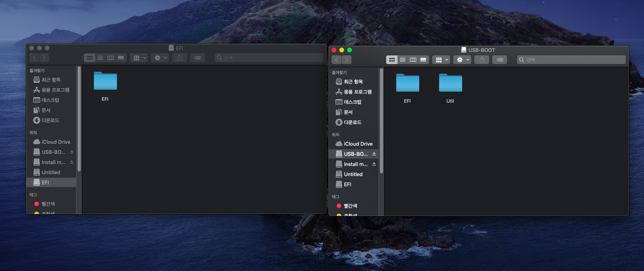This screenshot has height=271, width=644.
Task: Click Edit Tags button in EFI window
Action: [197, 58]
